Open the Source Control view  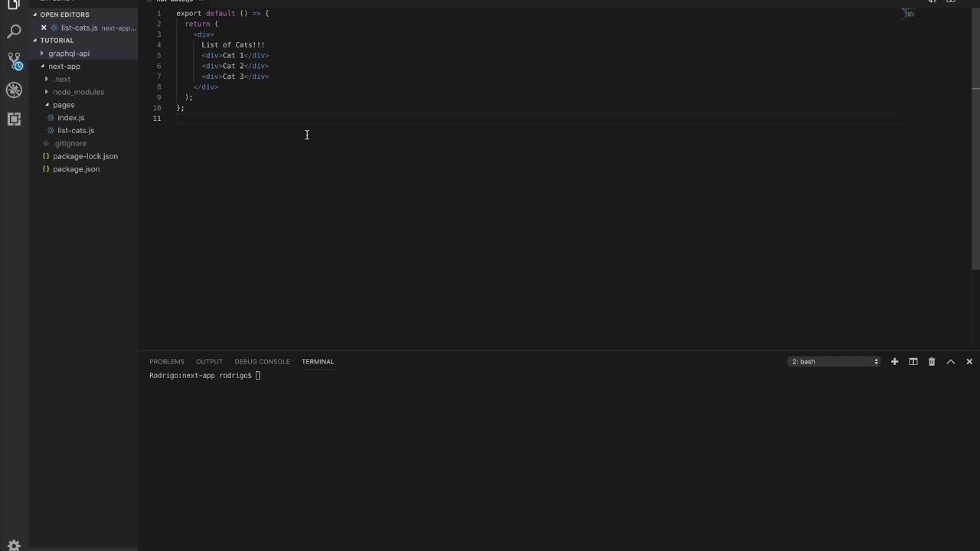tap(14, 60)
